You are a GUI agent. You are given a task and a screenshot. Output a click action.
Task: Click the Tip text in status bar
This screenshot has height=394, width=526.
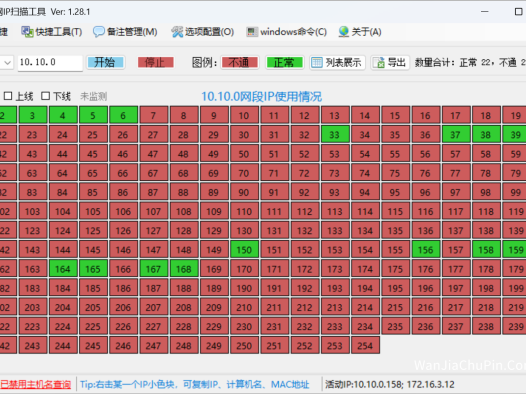(195, 384)
